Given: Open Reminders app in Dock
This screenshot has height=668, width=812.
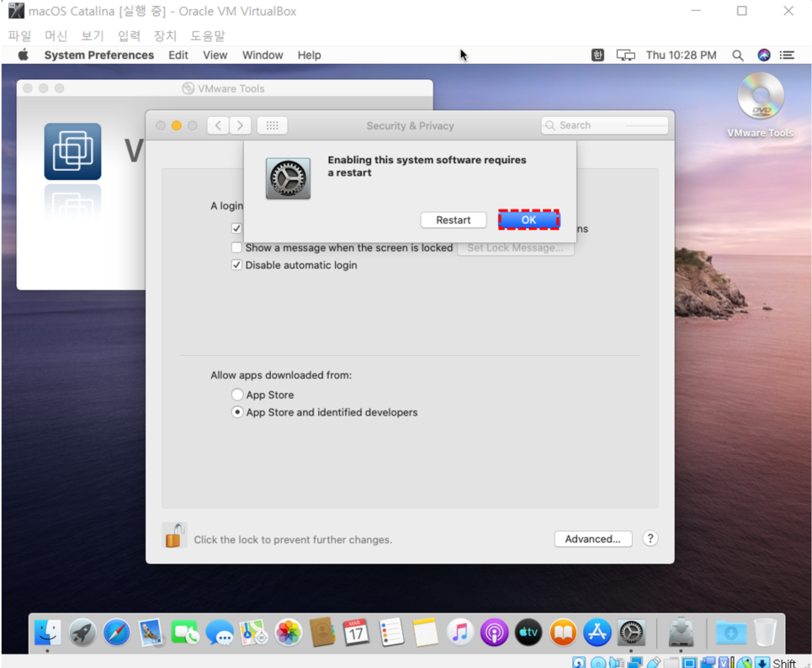Looking at the screenshot, I should point(391,633).
